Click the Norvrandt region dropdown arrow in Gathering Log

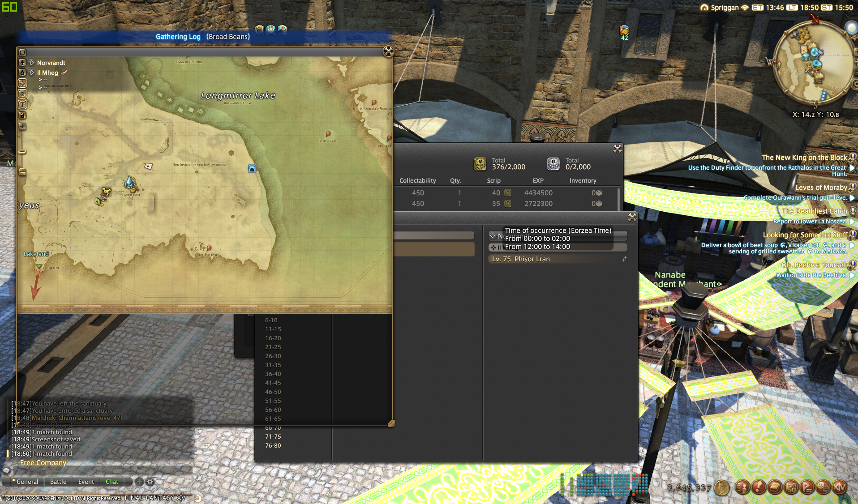point(493,235)
